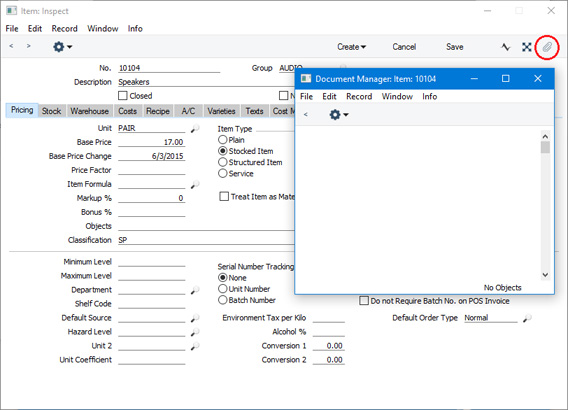Click the Document Manager scrollbar down arrow
This screenshot has height=410, width=568.
point(545,275)
